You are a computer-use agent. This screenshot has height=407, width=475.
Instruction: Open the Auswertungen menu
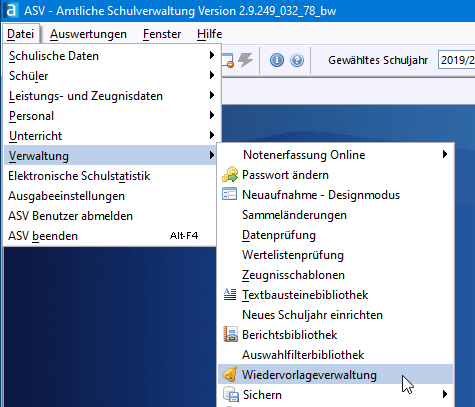88,34
